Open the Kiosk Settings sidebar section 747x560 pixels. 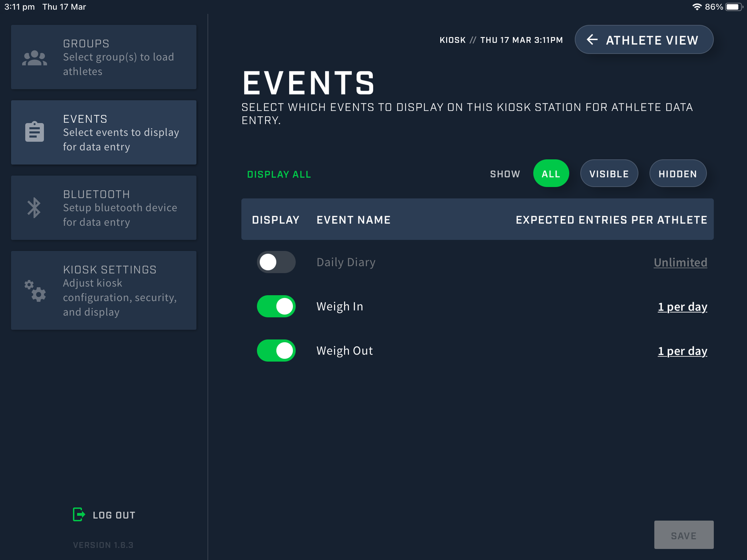click(x=104, y=291)
